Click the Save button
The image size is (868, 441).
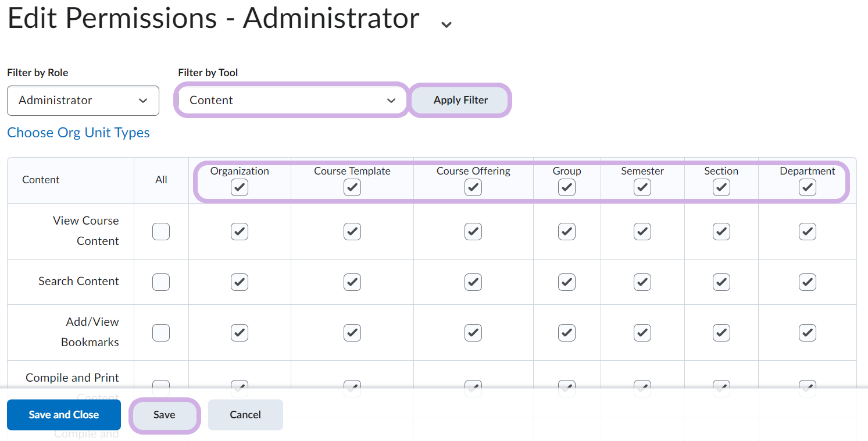point(164,415)
